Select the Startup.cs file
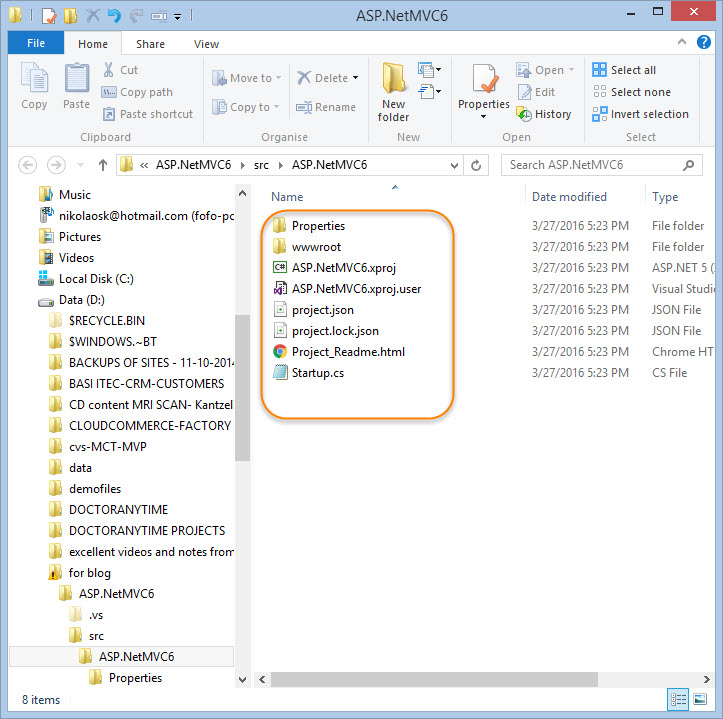Screen dimensions: 723x719 [x=308, y=373]
